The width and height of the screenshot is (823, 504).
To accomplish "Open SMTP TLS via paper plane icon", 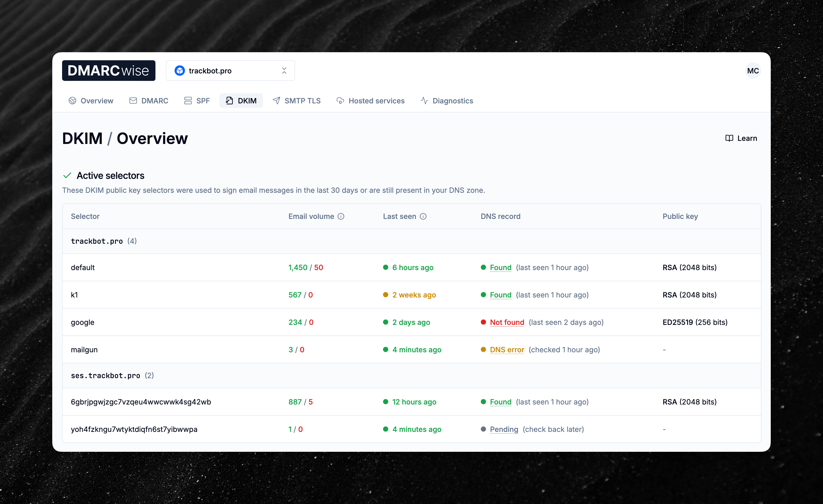I will [276, 101].
